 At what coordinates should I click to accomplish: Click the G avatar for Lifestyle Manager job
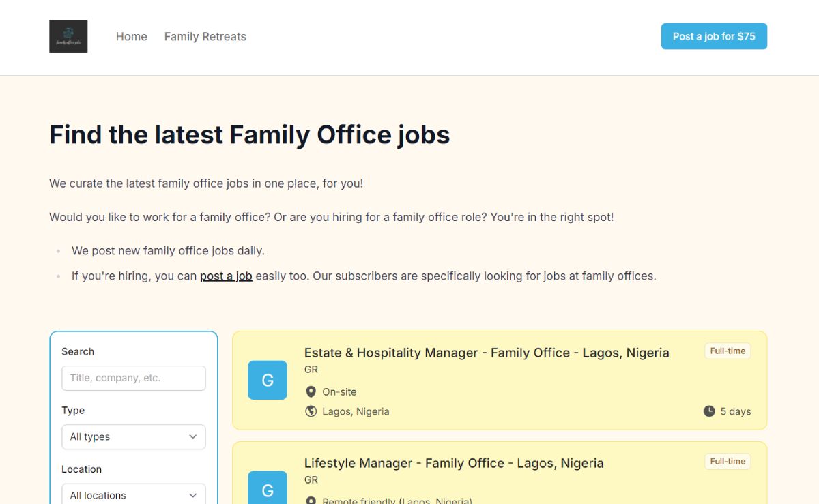click(x=268, y=488)
